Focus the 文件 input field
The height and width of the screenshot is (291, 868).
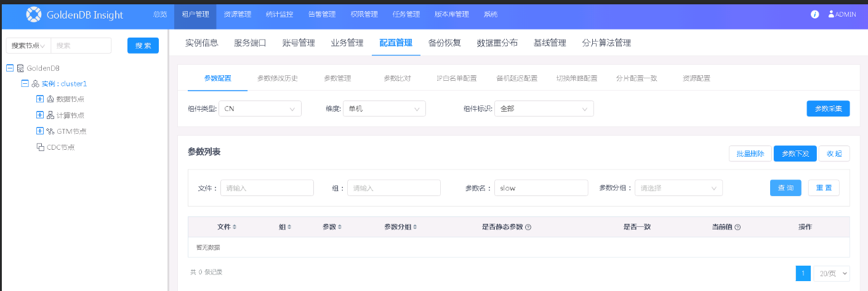pyautogui.click(x=267, y=188)
